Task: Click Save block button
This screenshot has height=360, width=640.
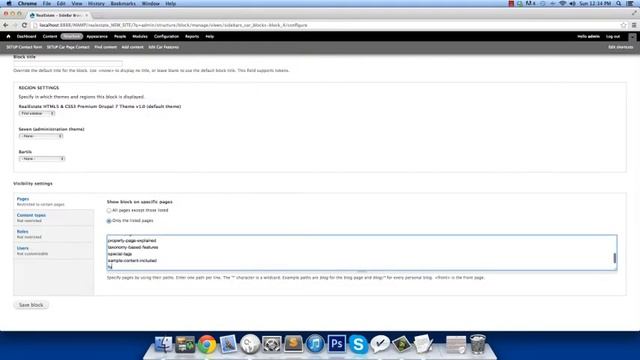Action: (x=31, y=305)
